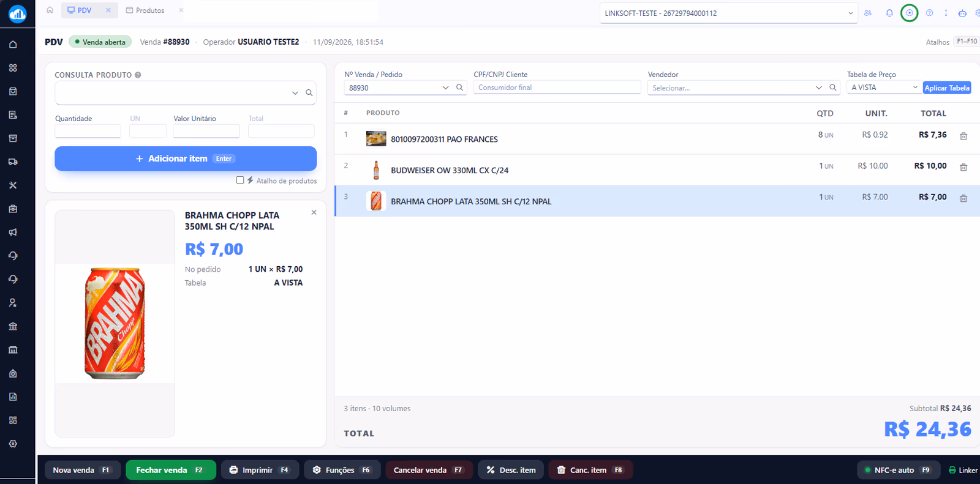Click the search icon next to Nº Venda field

(459, 87)
